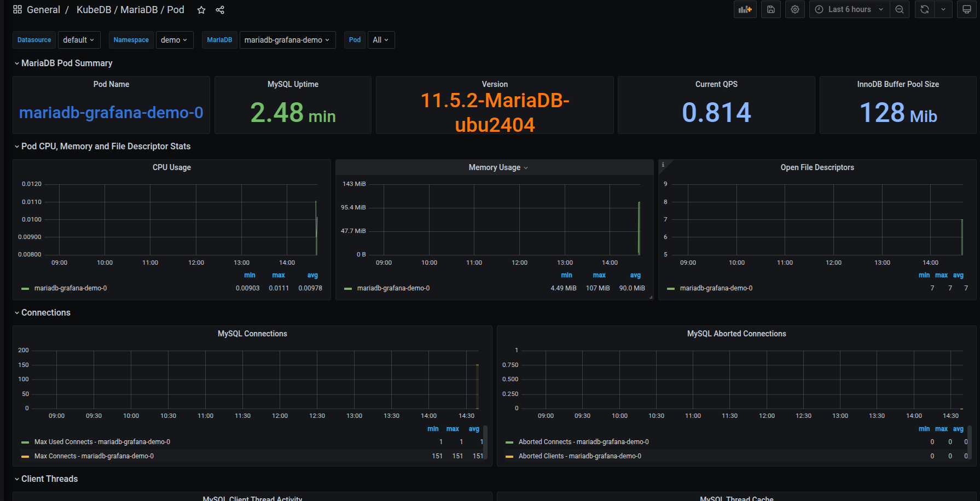The height and width of the screenshot is (501, 980).
Task: Change color of Aborted Clients series swatch
Action: coord(509,456)
